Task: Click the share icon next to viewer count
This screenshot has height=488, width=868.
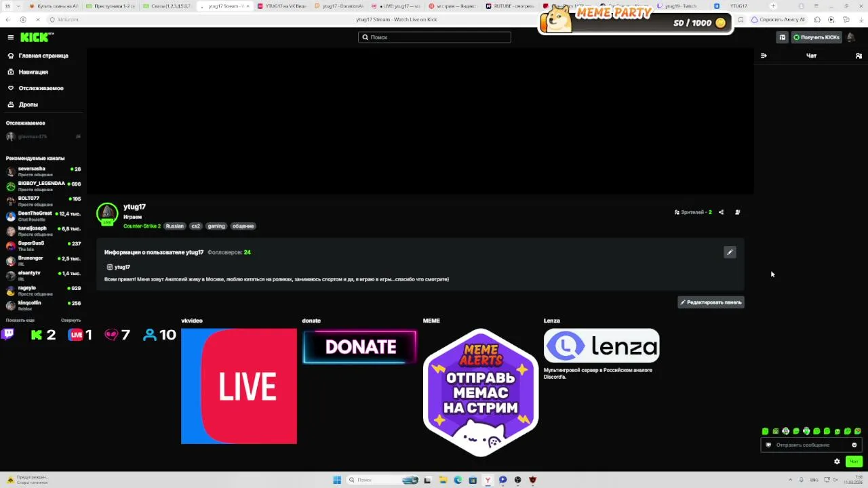Action: [721, 212]
